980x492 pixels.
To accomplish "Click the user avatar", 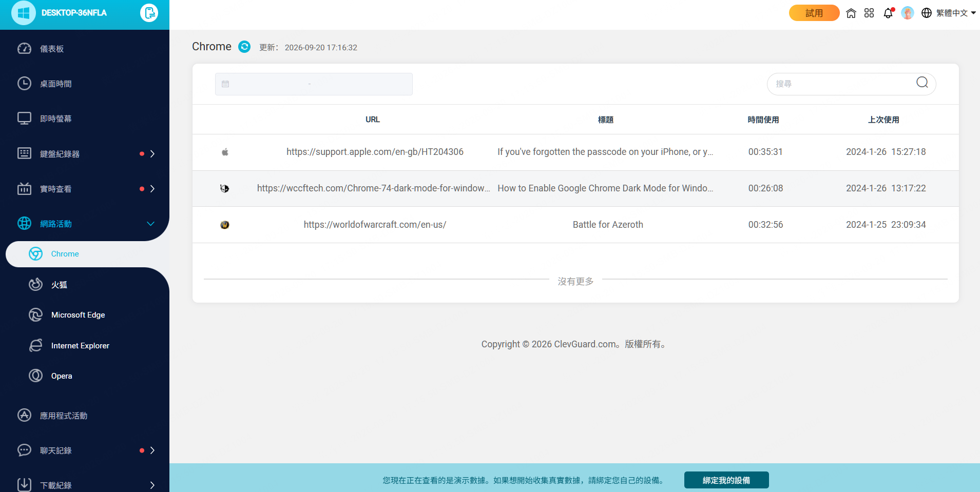I will [x=908, y=13].
